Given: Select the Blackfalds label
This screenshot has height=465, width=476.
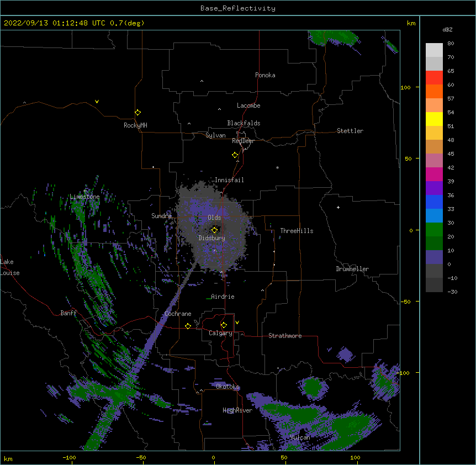Looking at the screenshot, I should coord(244,123).
